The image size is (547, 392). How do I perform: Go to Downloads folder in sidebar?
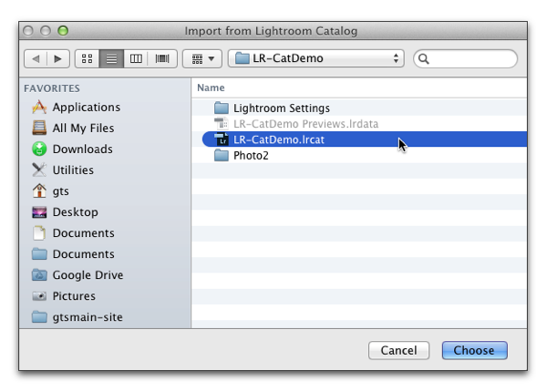[82, 150]
